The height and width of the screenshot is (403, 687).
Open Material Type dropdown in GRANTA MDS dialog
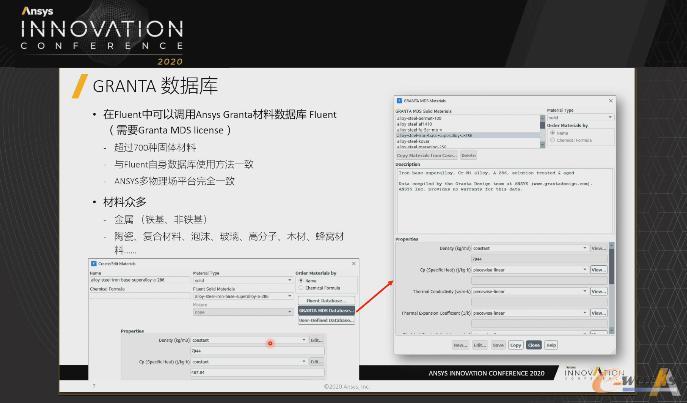pyautogui.click(x=580, y=117)
